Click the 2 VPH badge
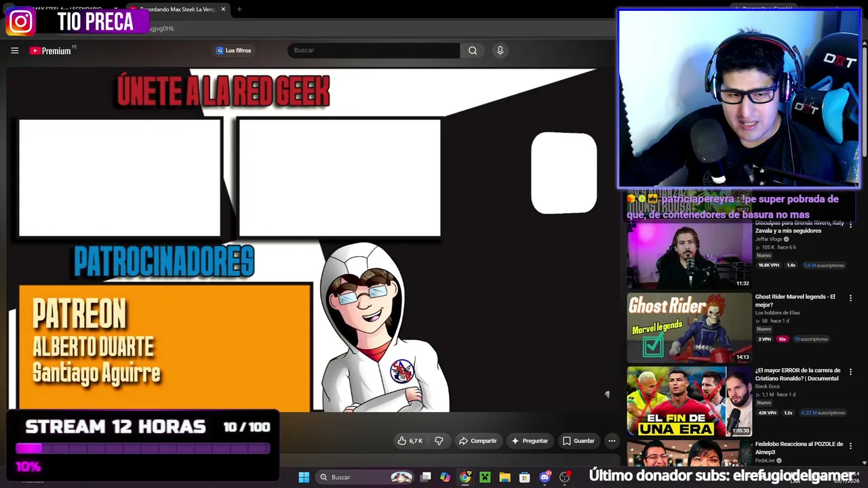The width and height of the screenshot is (868, 488). click(x=765, y=339)
